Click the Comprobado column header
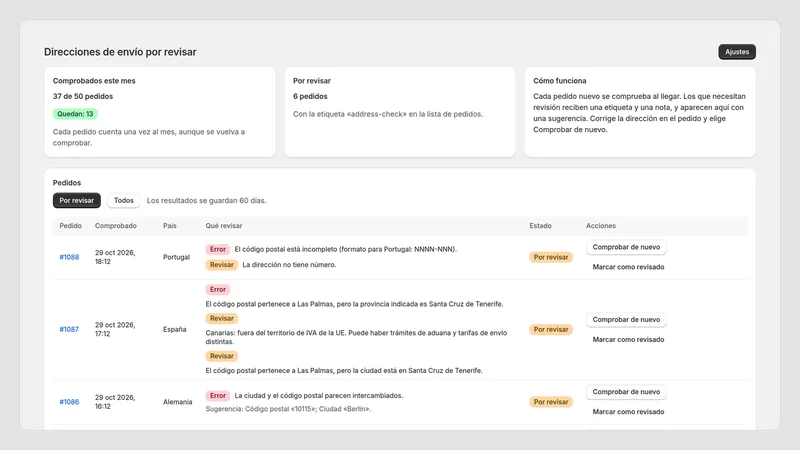Viewport: 800px width, 450px height. [x=116, y=226]
